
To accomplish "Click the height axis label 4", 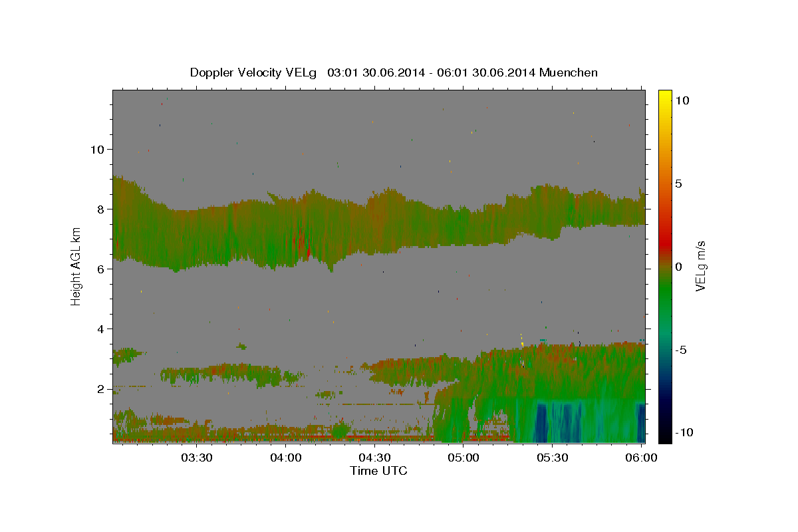I will [x=101, y=329].
